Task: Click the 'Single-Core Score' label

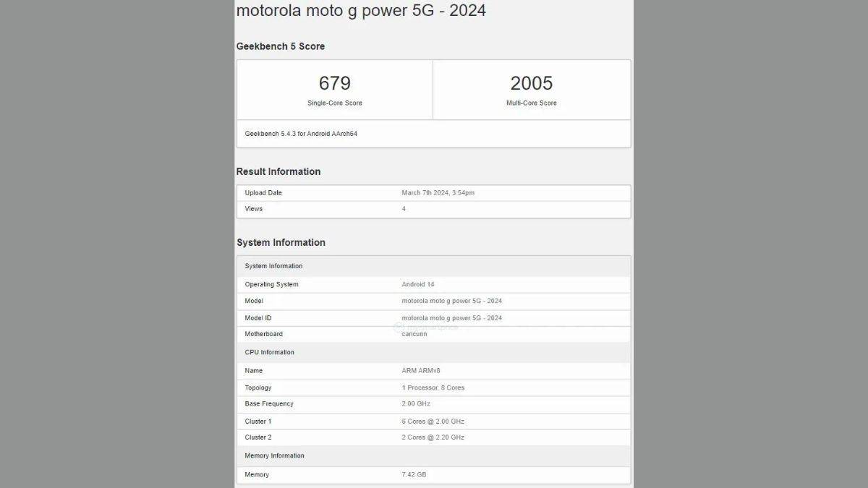Action: click(x=335, y=103)
